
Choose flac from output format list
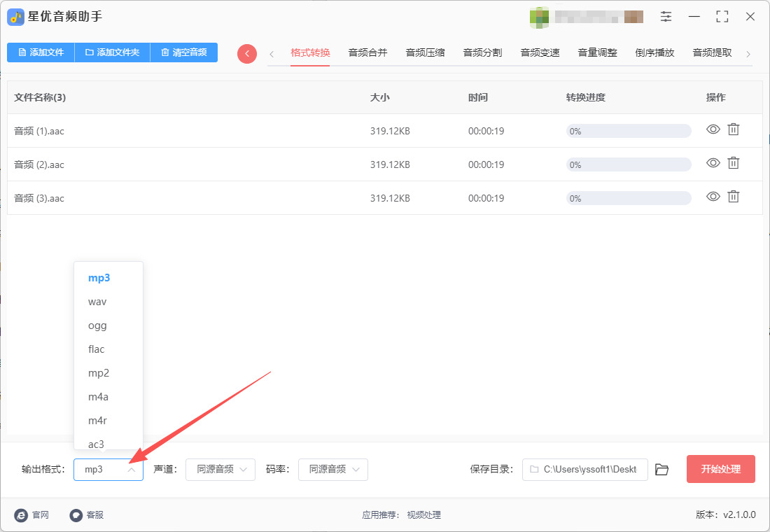tap(97, 349)
